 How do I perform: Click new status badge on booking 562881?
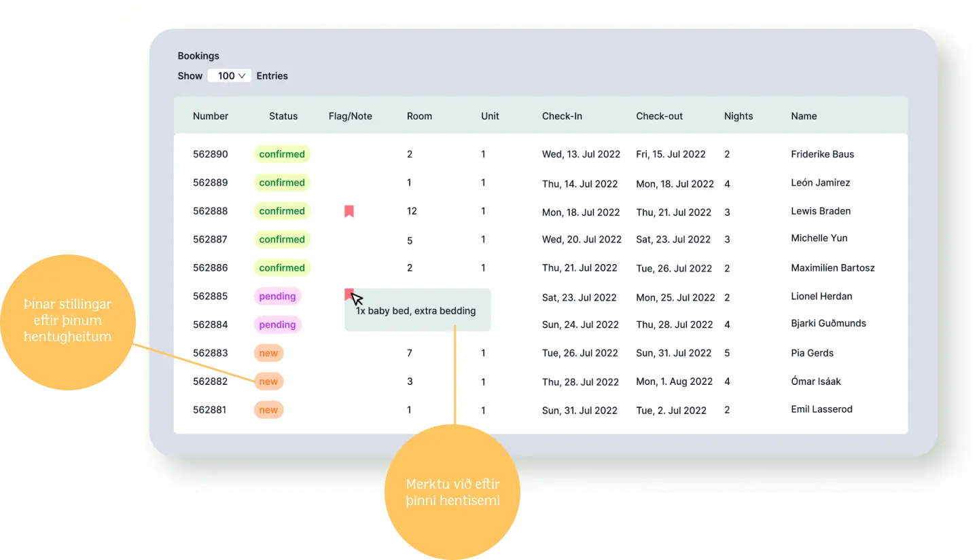coord(268,410)
